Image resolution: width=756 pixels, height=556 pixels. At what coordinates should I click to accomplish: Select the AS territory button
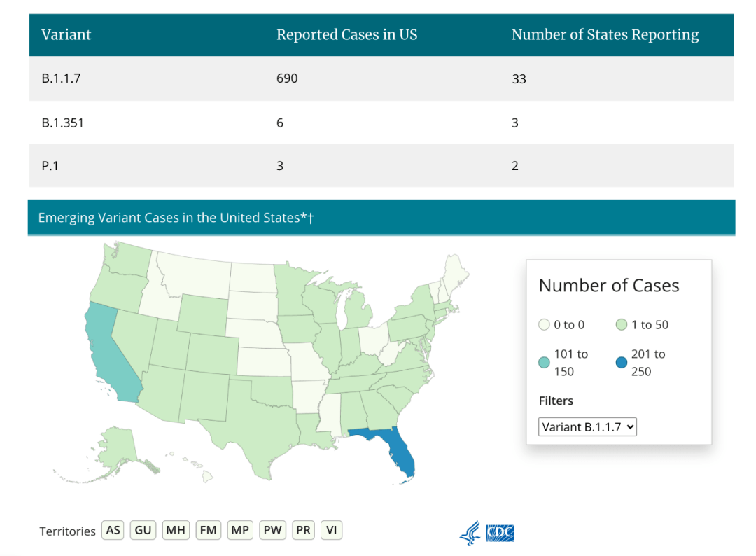pos(113,530)
